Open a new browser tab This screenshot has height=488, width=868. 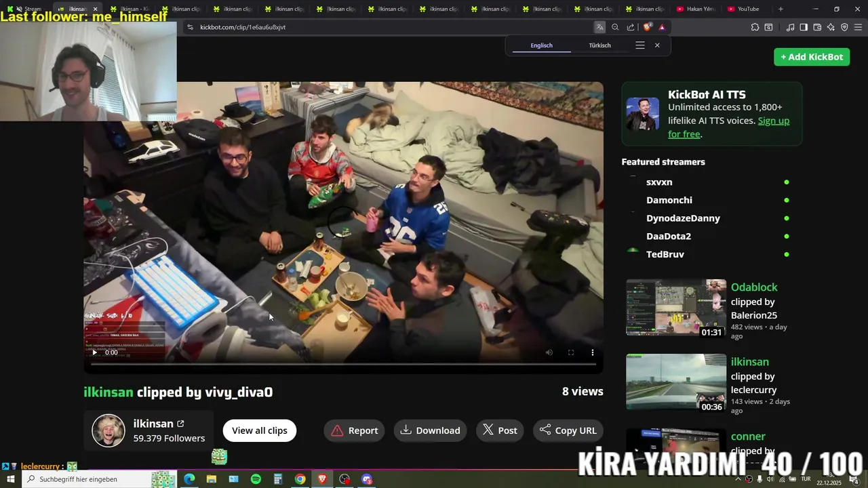click(781, 9)
